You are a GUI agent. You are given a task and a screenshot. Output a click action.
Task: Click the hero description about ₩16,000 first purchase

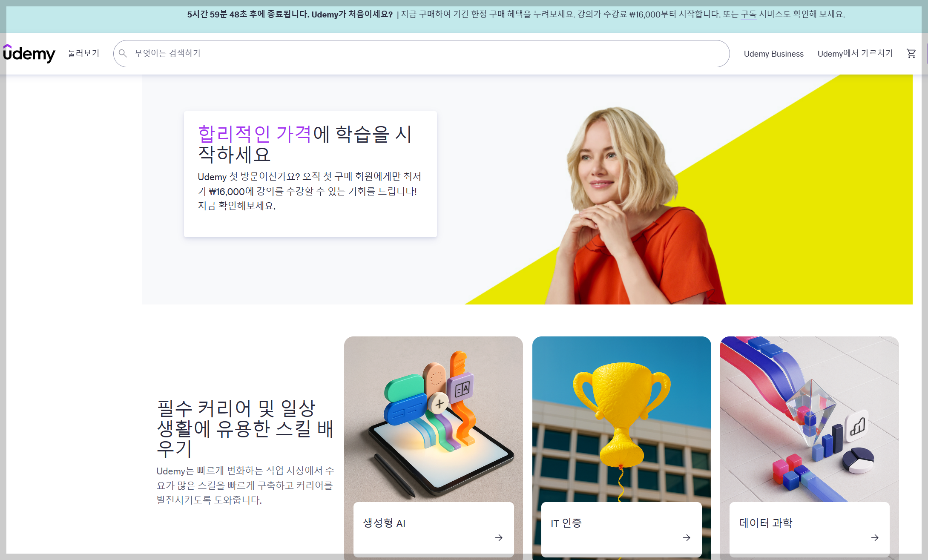click(x=310, y=191)
